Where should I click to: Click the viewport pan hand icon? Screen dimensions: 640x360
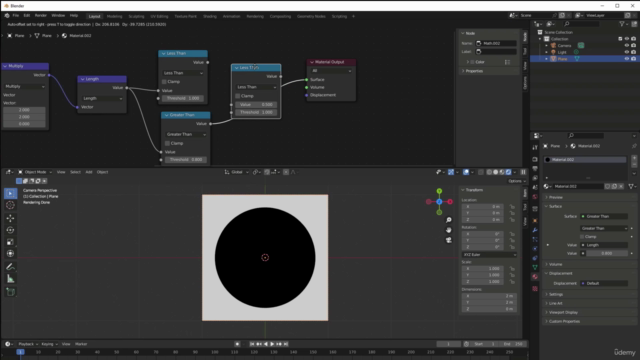449,230
